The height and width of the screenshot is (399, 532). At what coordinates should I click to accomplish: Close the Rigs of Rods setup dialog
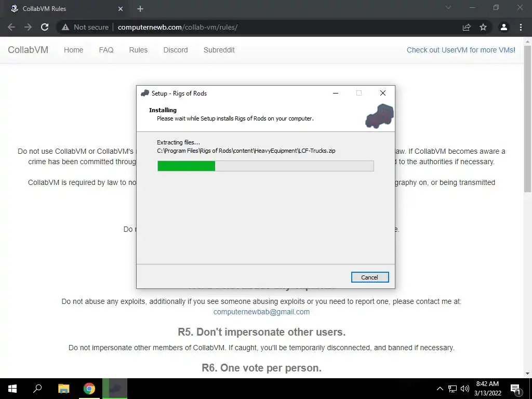point(383,93)
